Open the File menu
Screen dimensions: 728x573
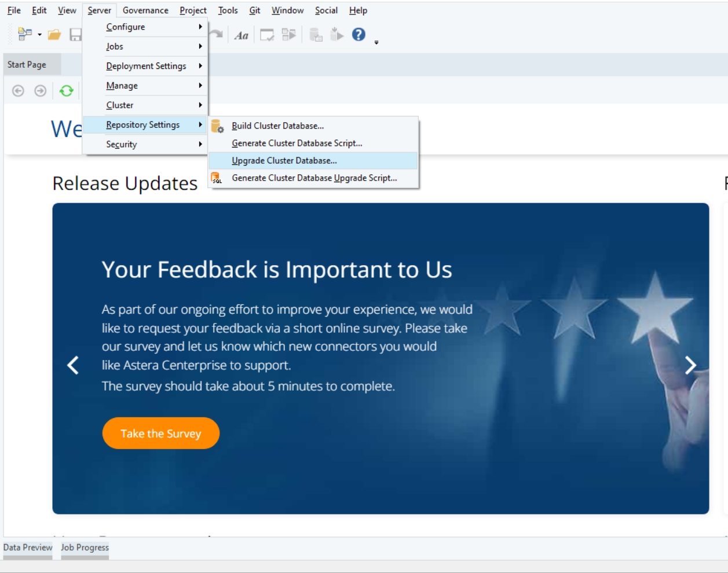pos(14,10)
